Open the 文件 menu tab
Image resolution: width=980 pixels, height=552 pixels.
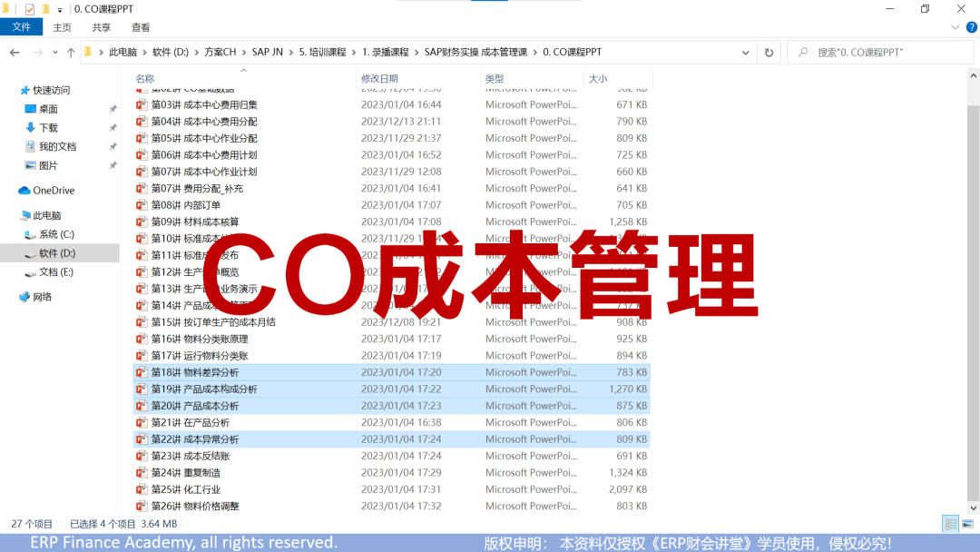[x=22, y=28]
